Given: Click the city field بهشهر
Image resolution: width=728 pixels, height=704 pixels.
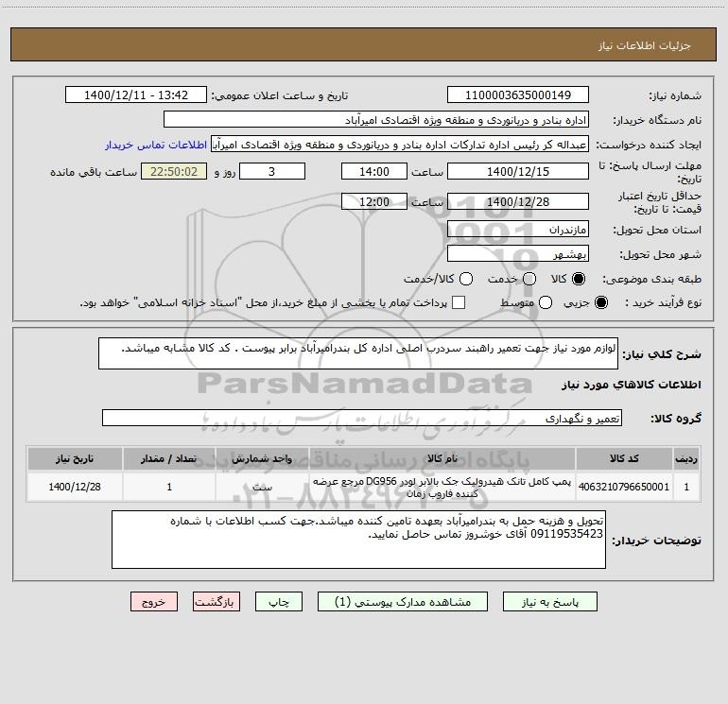Looking at the screenshot, I should point(518,253).
